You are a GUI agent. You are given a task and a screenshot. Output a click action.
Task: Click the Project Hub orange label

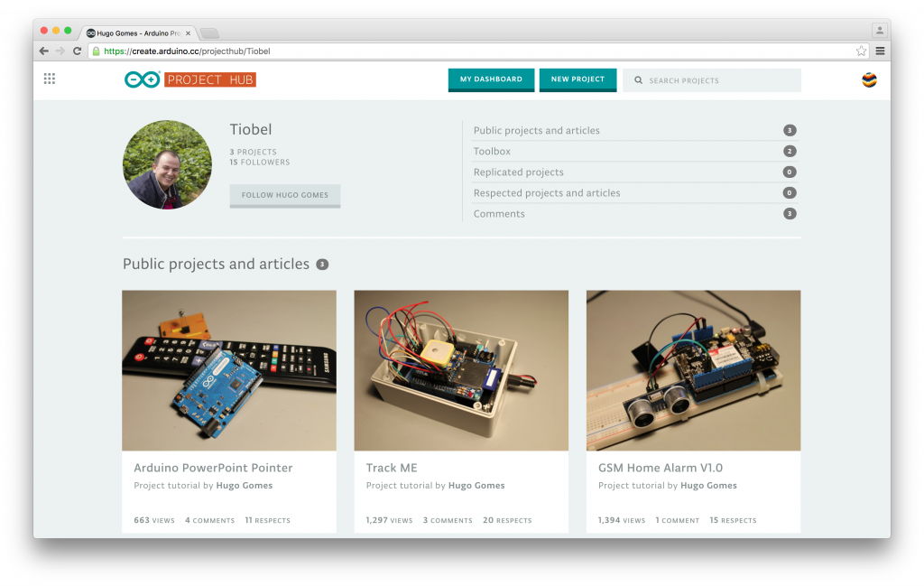pyautogui.click(x=209, y=79)
